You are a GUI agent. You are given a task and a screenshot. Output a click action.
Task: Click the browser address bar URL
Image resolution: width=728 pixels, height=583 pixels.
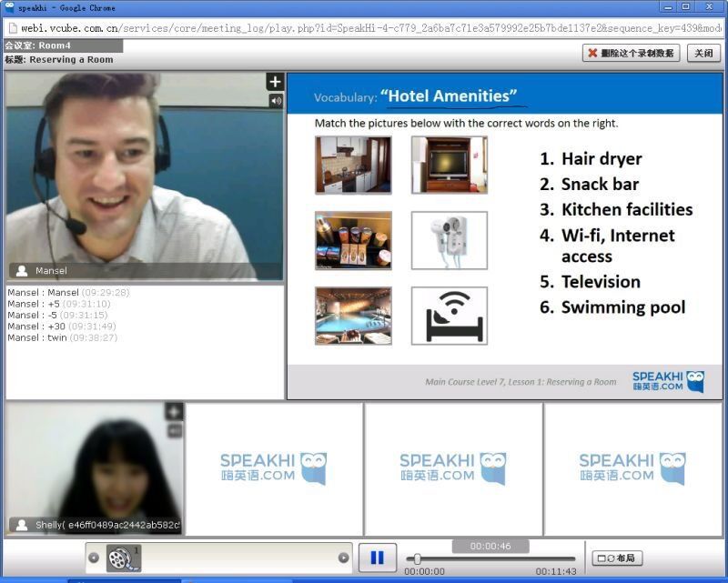364,27
